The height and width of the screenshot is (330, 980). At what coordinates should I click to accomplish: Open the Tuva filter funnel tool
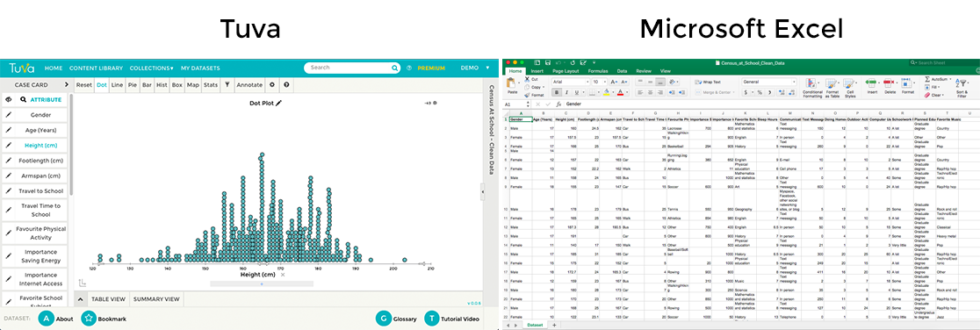(227, 84)
